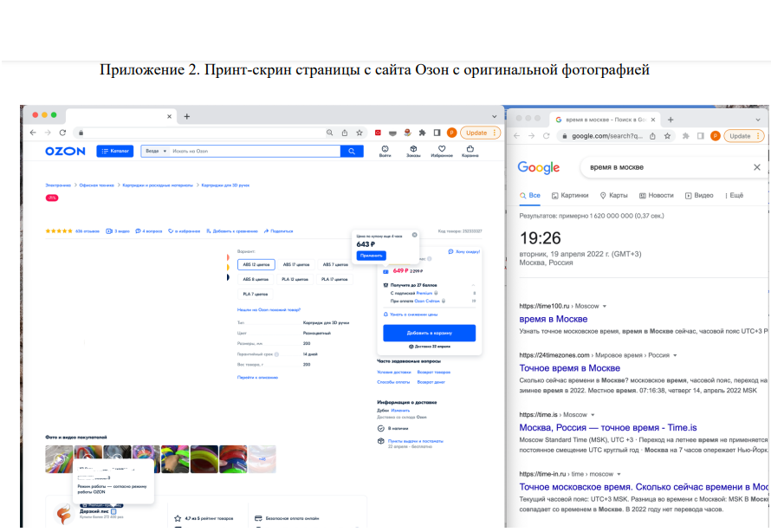Screen dimensions: 771x532
Task: Select the ABS 8 цветов variant
Action: [256, 279]
